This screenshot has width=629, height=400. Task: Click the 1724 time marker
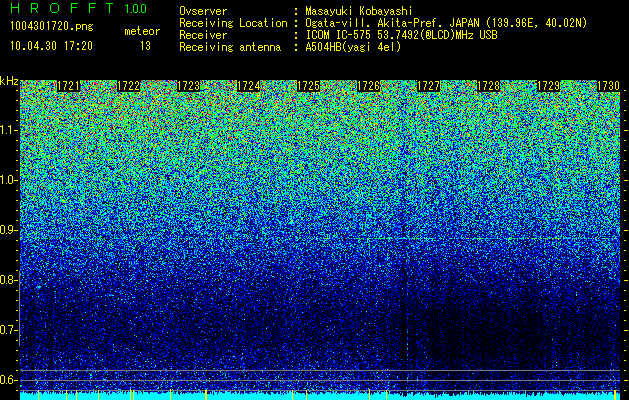[249, 86]
